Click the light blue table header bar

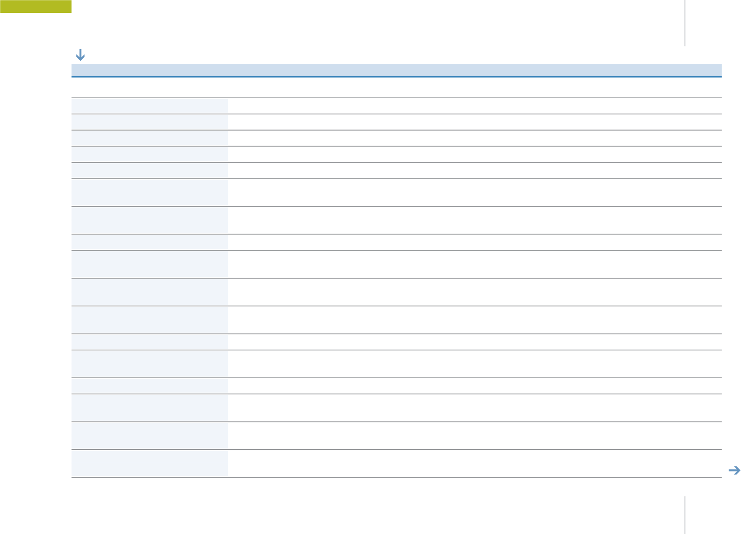click(x=396, y=70)
